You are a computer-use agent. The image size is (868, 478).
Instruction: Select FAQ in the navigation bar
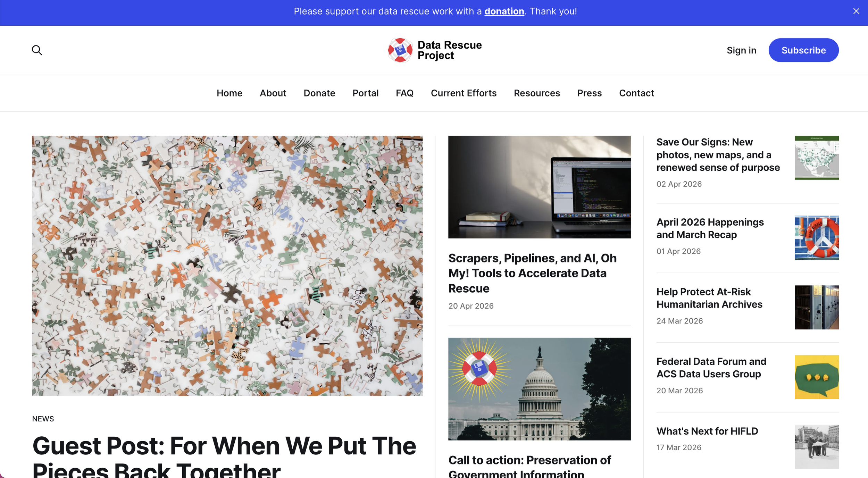[404, 93]
